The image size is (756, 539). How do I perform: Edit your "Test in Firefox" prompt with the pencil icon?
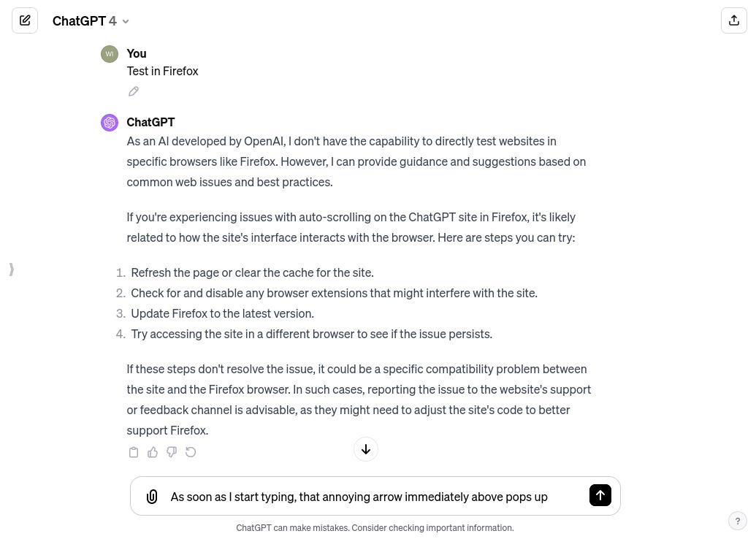point(133,91)
